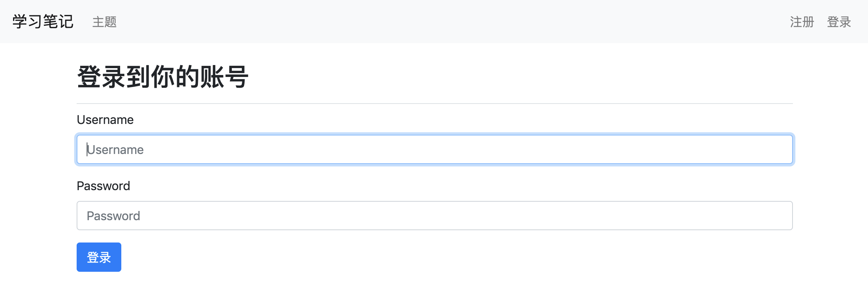Click the Username placeholder text

pyautogui.click(x=115, y=150)
